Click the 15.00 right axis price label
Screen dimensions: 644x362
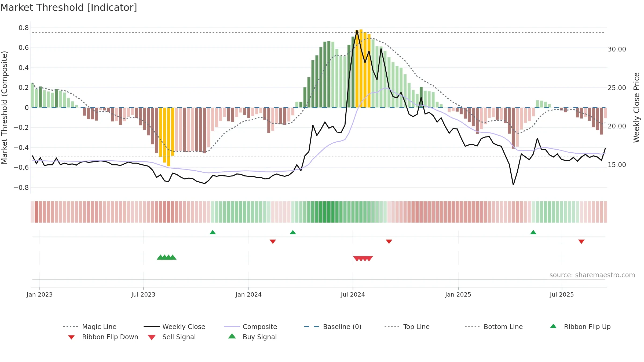[617, 165]
